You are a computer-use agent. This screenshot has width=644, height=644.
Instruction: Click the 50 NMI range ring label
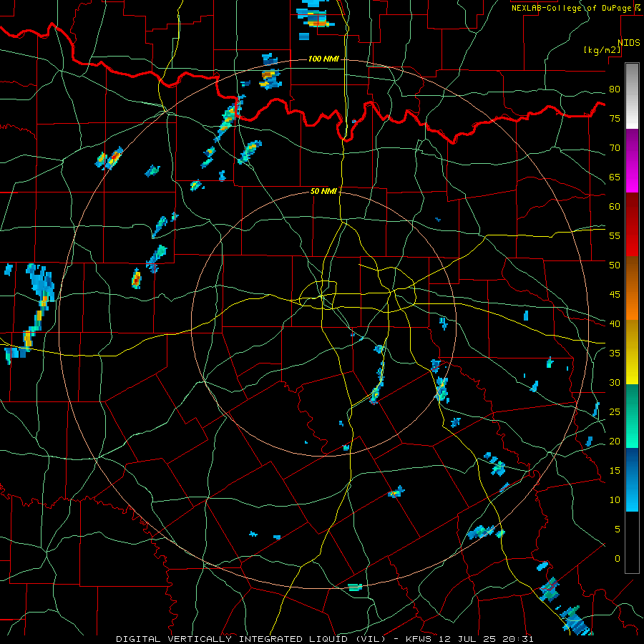click(x=323, y=191)
